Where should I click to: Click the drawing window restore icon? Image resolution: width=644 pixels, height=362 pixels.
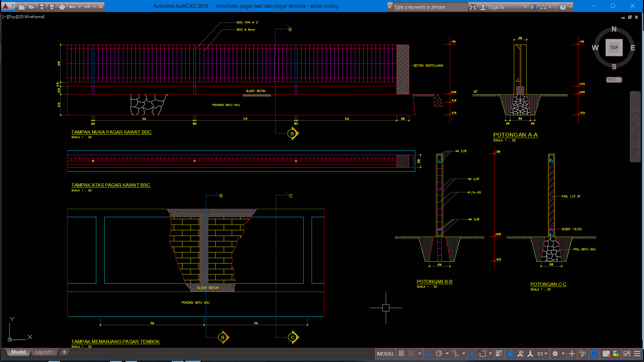point(630,17)
